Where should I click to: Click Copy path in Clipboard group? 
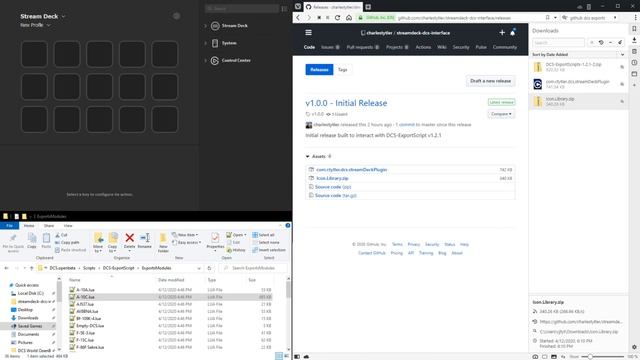[67, 242]
